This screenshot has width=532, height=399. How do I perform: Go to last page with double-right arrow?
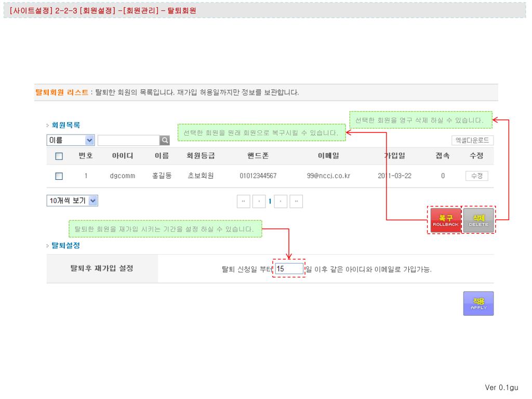(296, 201)
